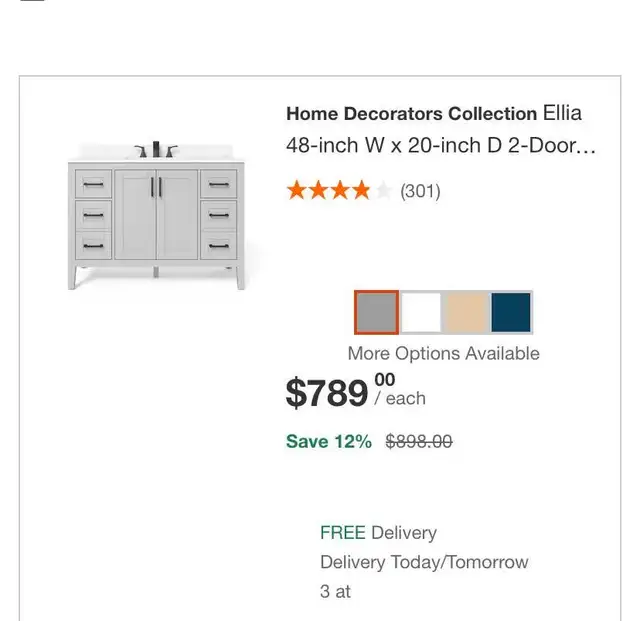Open the gray Ellia vanity product image
Viewport: 640px width, 621px height.
[156, 215]
